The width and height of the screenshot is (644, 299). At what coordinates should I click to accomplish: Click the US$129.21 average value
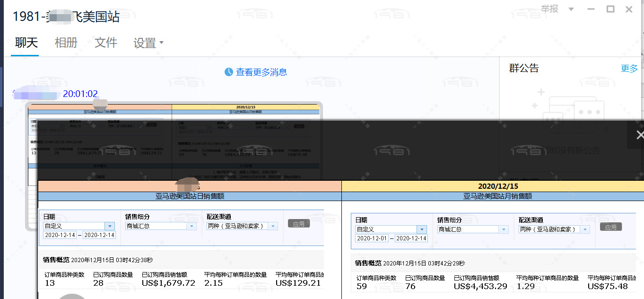pyautogui.click(x=298, y=283)
